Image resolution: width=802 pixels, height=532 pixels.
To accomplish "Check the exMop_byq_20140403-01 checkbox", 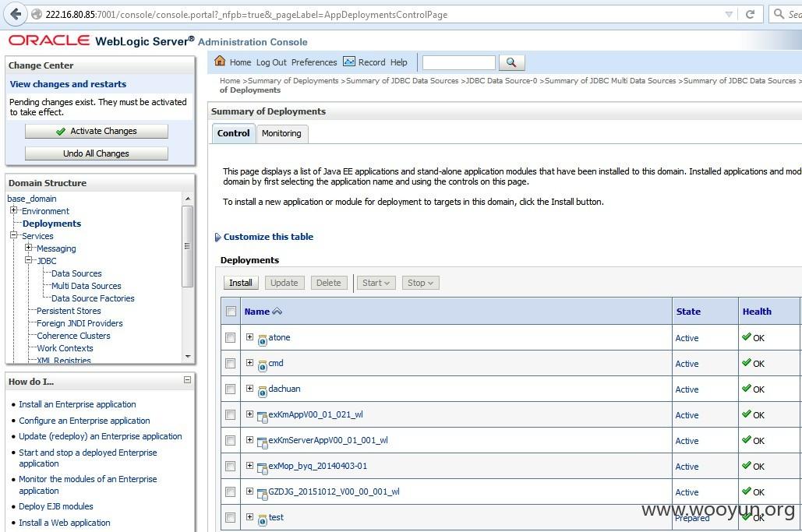I will (231, 466).
